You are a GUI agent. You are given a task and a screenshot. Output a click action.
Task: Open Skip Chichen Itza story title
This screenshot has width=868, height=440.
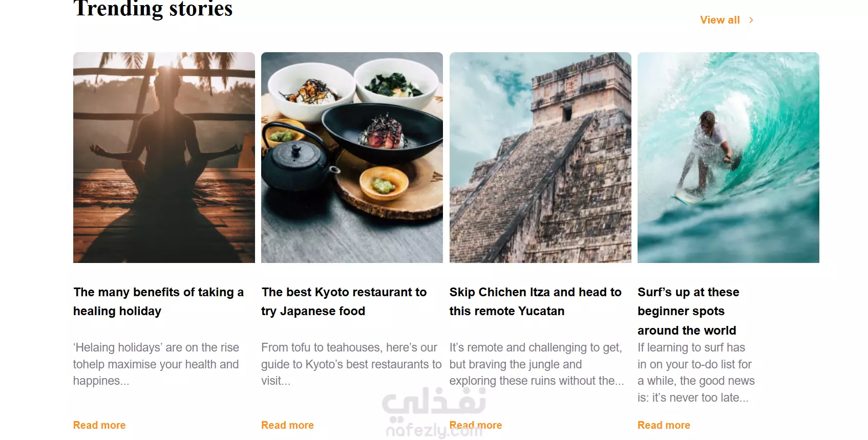[x=535, y=301]
